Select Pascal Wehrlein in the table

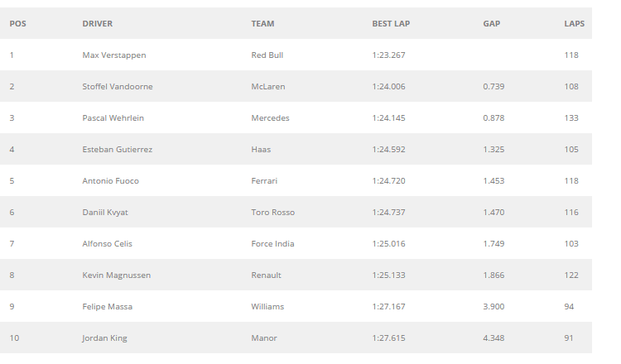[113, 118]
